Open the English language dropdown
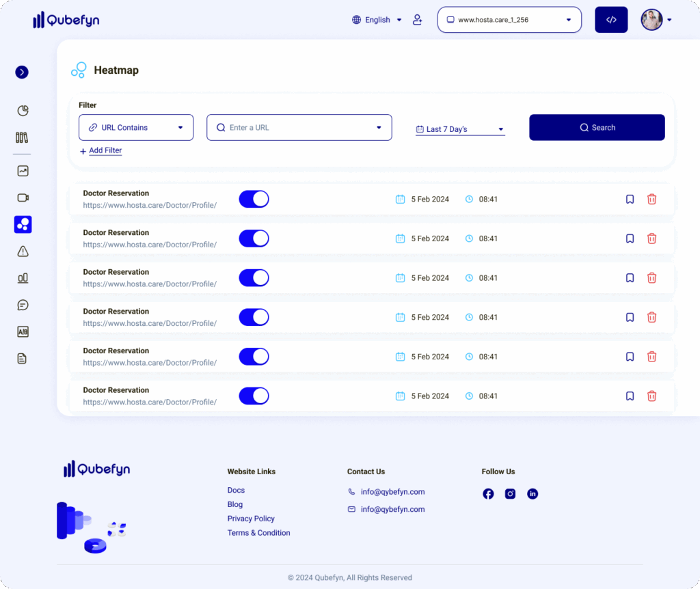Screen dimensions: 700x589 pos(377,20)
